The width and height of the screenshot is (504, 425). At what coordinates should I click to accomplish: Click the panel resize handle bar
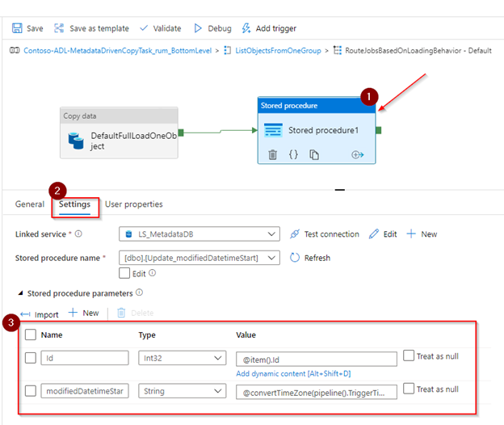pos(340,190)
